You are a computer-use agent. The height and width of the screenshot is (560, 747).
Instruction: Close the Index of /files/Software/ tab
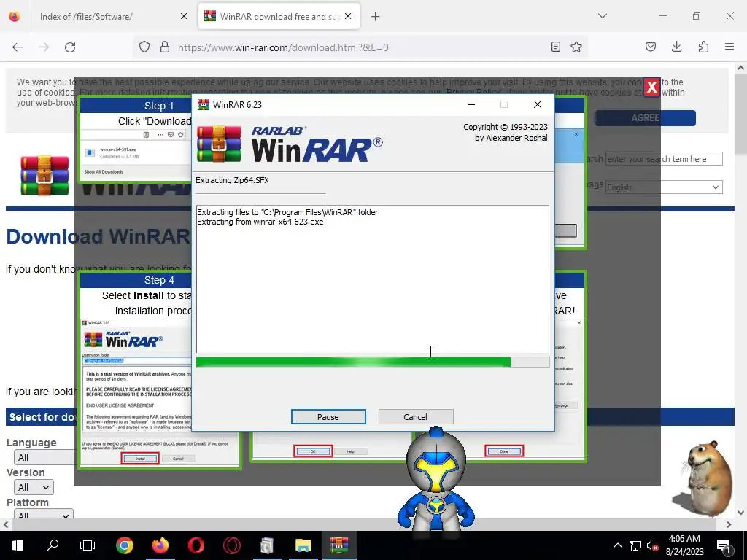tap(184, 17)
